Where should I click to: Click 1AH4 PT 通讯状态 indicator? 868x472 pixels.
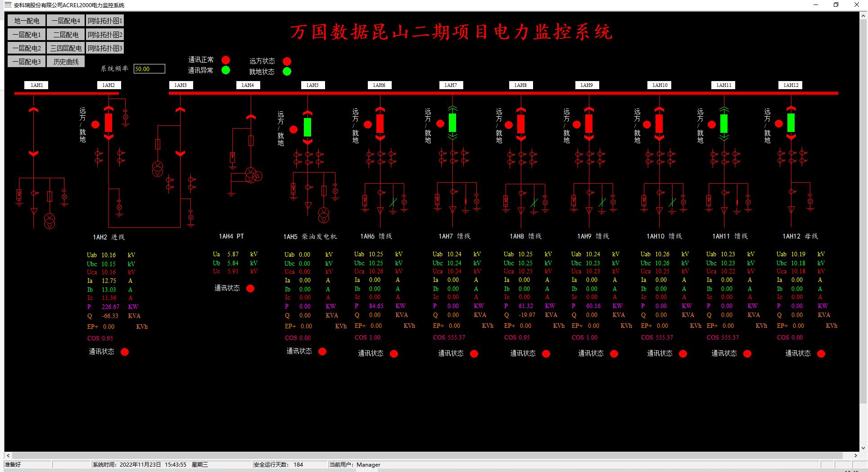(250, 289)
